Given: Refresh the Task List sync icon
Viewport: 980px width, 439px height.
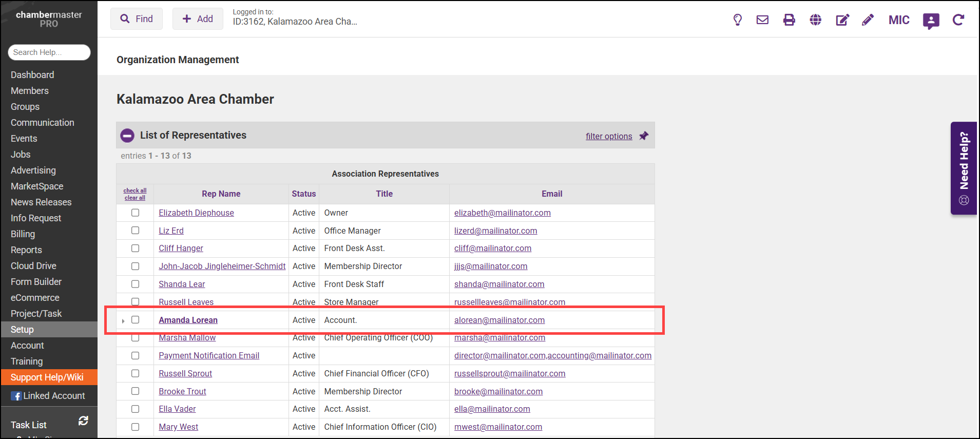Looking at the screenshot, I should pyautogui.click(x=83, y=421).
